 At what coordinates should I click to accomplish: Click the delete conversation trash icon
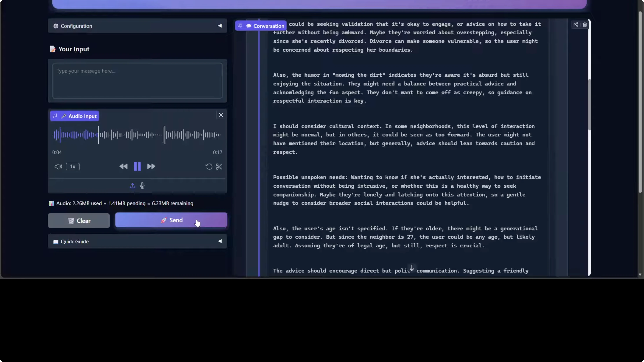(585, 24)
